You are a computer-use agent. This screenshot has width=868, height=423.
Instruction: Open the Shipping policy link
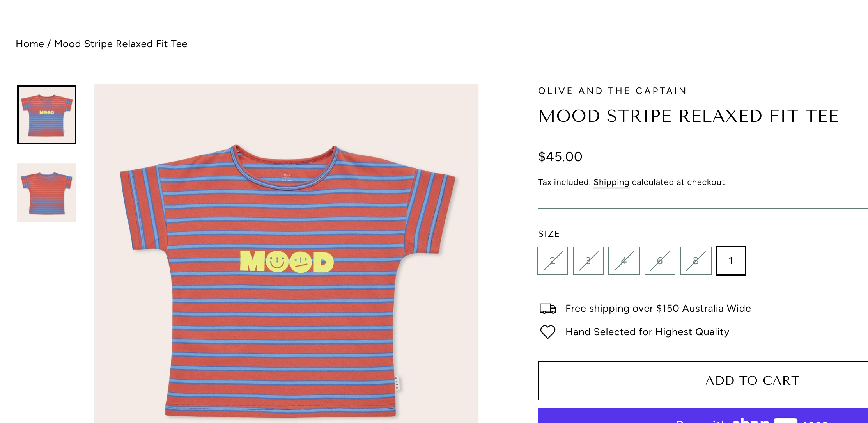[x=611, y=182]
